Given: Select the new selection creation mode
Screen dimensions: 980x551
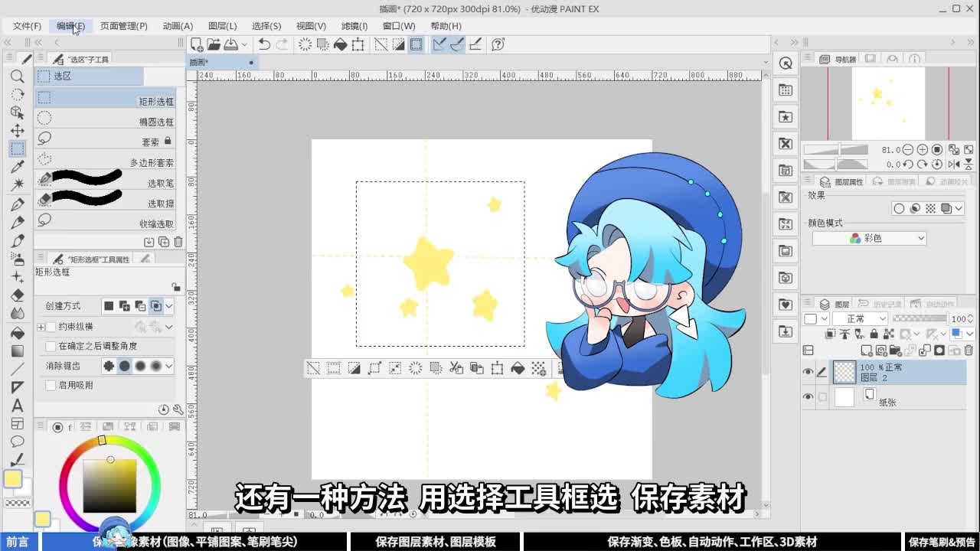Looking at the screenshot, I should pos(109,306).
